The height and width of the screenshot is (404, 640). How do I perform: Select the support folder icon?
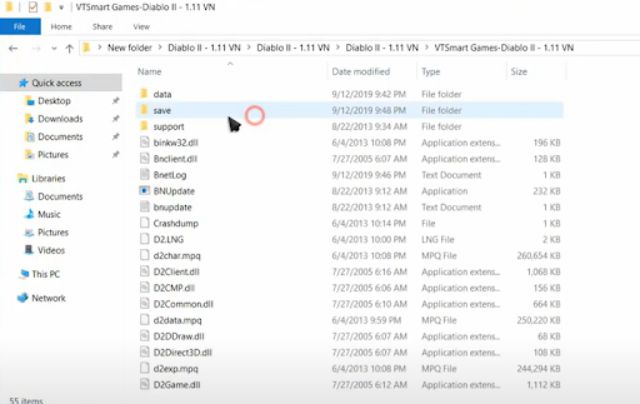(x=144, y=126)
